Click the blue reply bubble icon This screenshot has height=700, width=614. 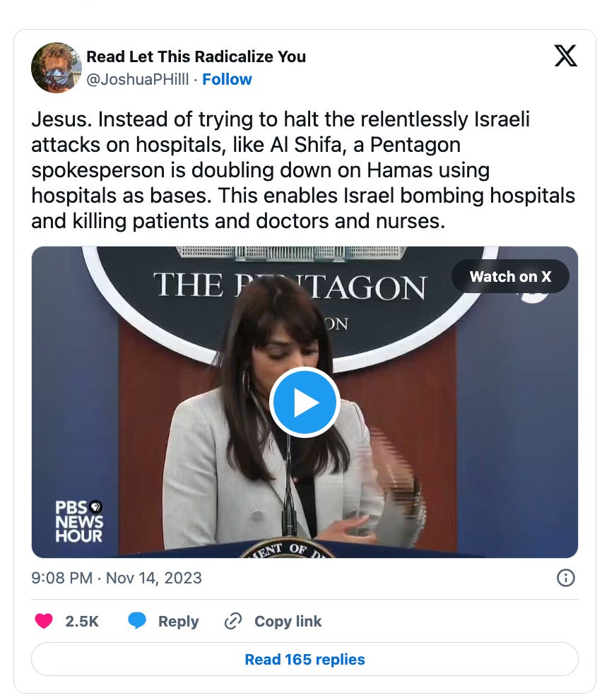click(137, 621)
